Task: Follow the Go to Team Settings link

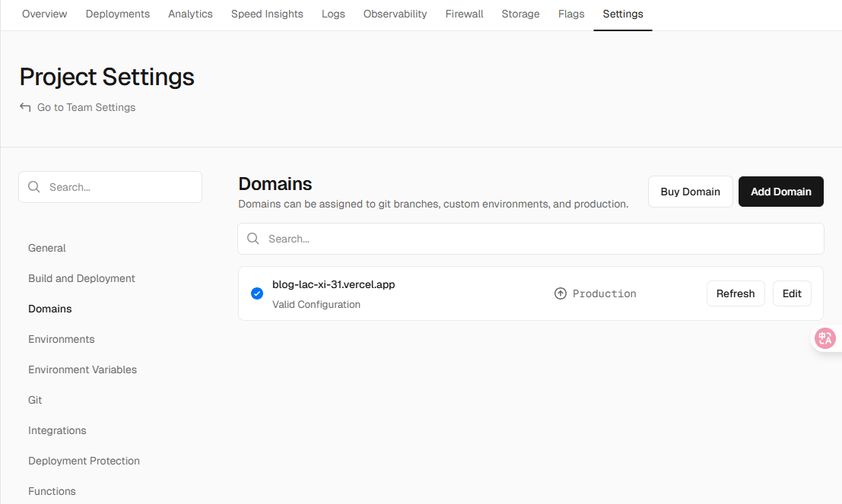Action: (x=86, y=107)
